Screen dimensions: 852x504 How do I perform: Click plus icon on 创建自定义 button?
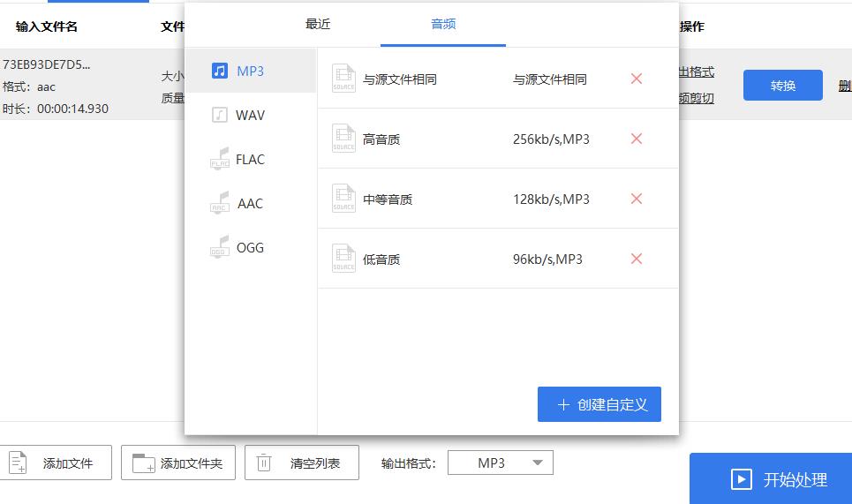pyautogui.click(x=563, y=404)
